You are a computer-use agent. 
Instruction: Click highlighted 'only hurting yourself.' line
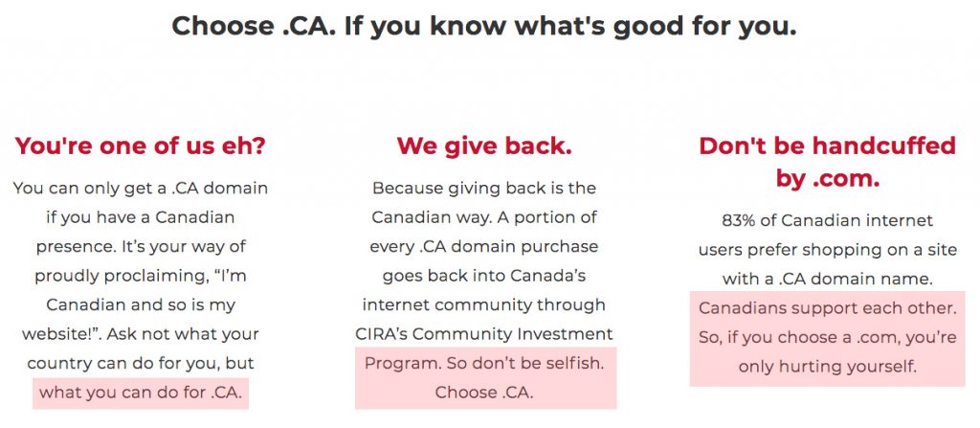(828, 367)
